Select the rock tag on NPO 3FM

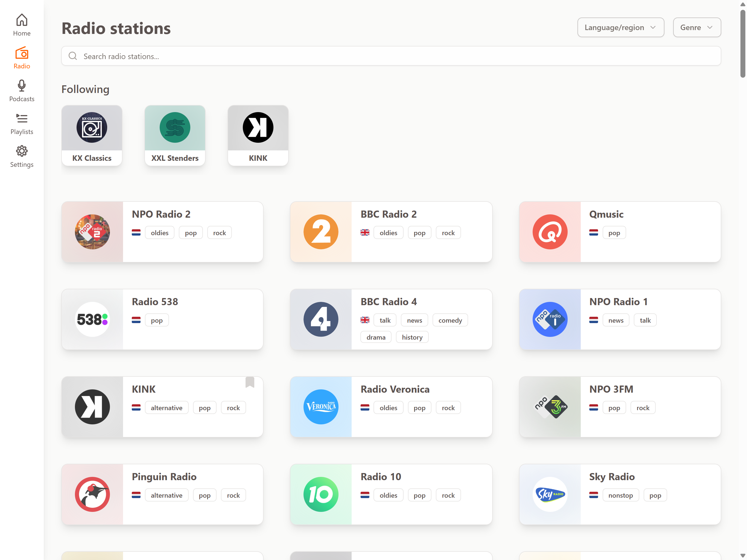click(x=643, y=408)
